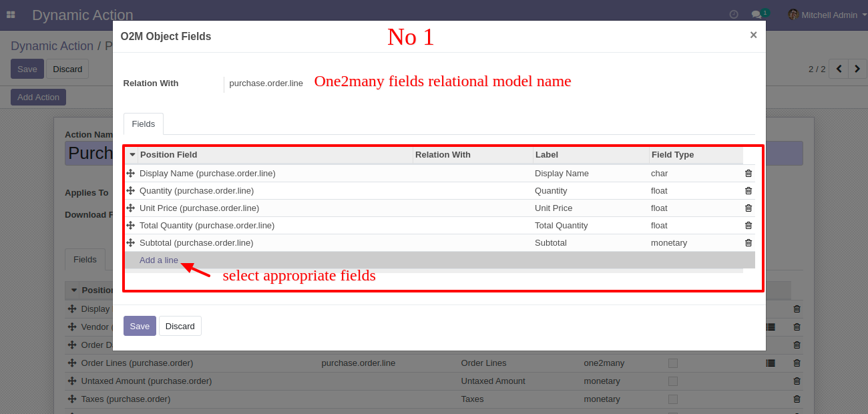Viewport: 868px width, 414px height.
Task: Switch to background Fields tab
Action: [x=85, y=259]
